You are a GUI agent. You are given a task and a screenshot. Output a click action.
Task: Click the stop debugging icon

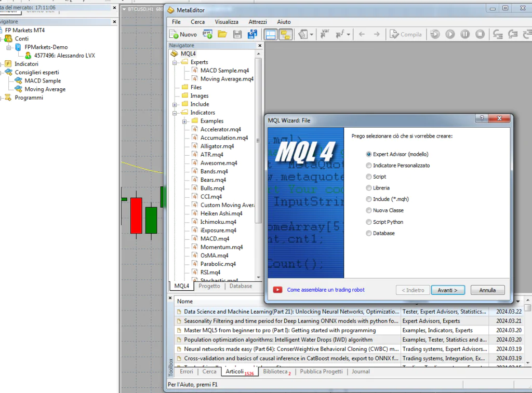tap(480, 34)
